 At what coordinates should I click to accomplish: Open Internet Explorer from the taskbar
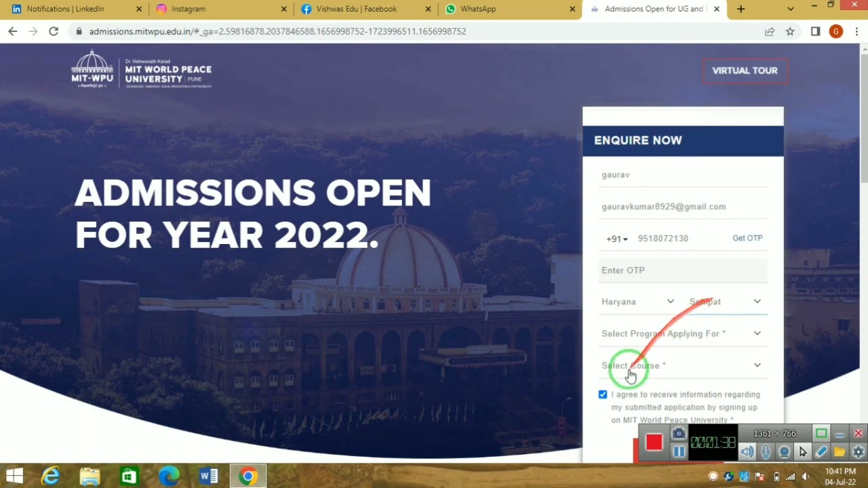51,476
